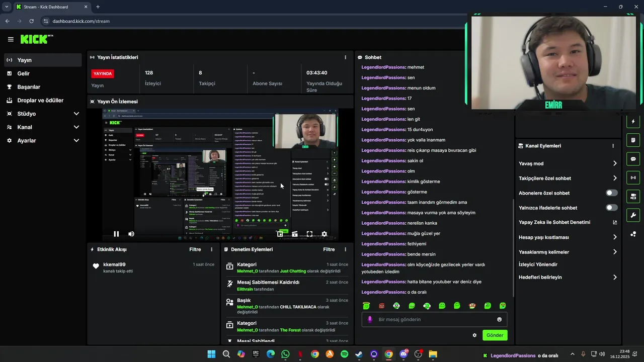Click kkemal99 in activity feed
Screen dimensions: 644x362
pos(114,264)
